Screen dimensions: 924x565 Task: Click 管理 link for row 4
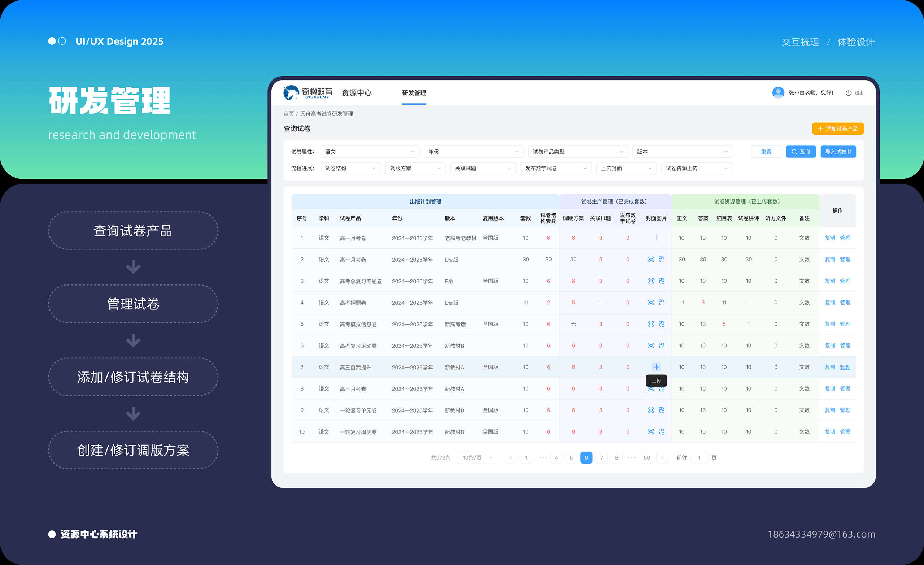pyautogui.click(x=845, y=303)
